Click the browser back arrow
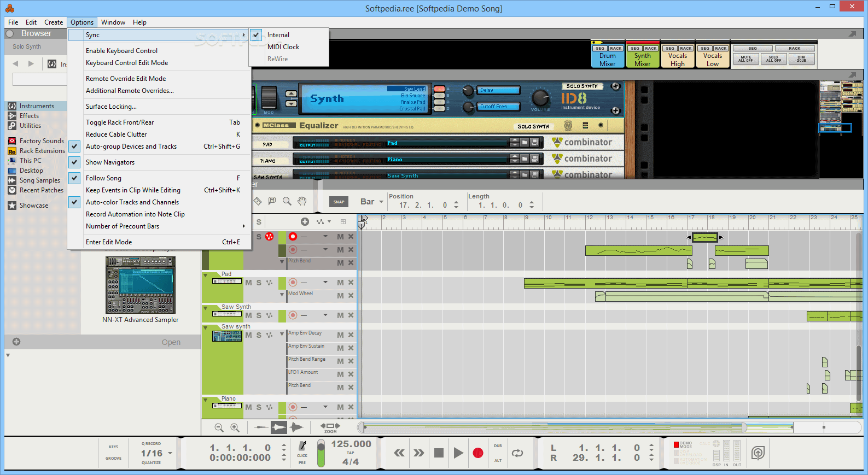Image resolution: width=868 pixels, height=475 pixels. click(15, 63)
